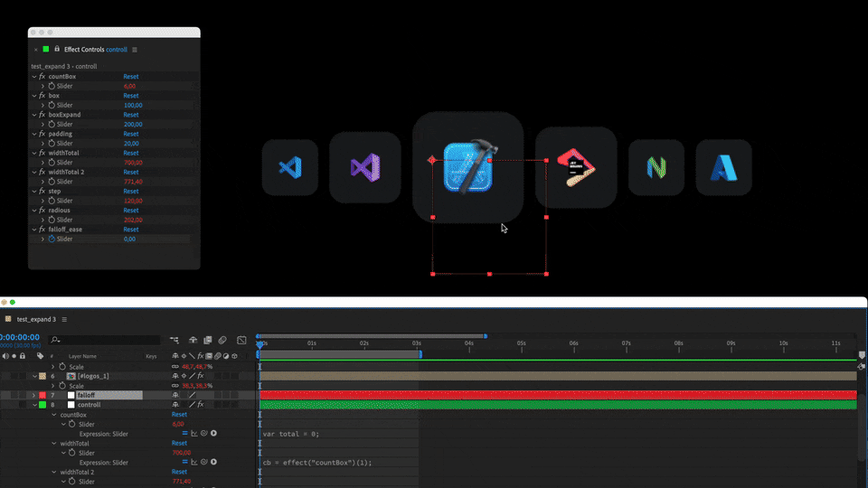The height and width of the screenshot is (488, 868).
Task: Click Audio column header speaker icon
Action: 5,356
